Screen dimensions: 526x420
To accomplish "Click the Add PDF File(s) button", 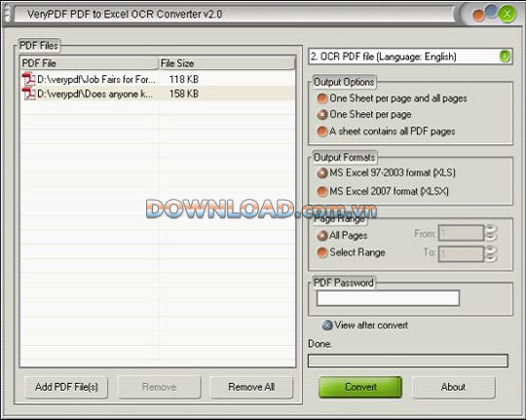I will click(66, 387).
